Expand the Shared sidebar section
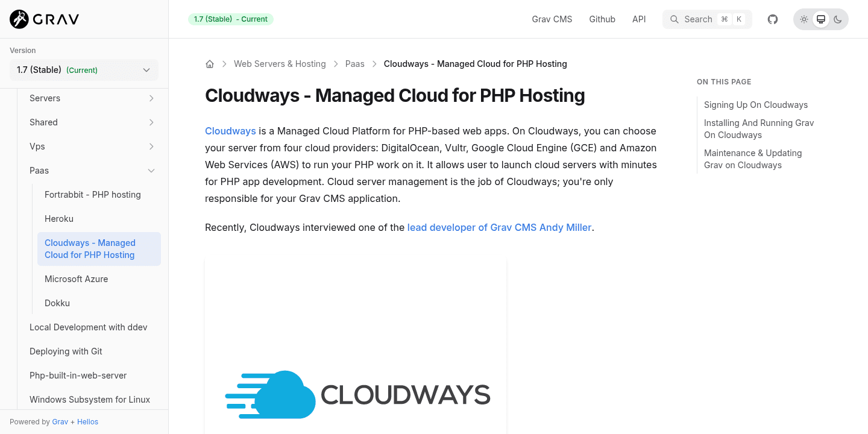868x434 pixels. (x=151, y=122)
